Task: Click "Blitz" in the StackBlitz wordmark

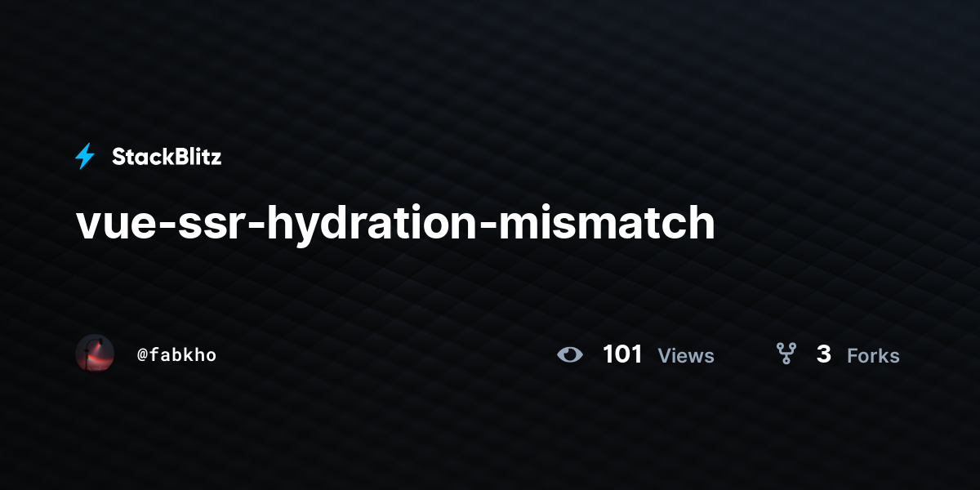Action: (x=194, y=157)
